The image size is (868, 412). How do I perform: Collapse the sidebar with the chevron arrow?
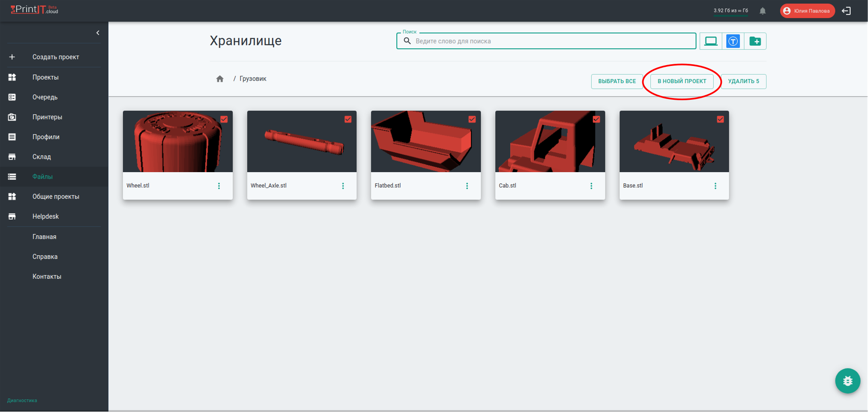pos(98,33)
